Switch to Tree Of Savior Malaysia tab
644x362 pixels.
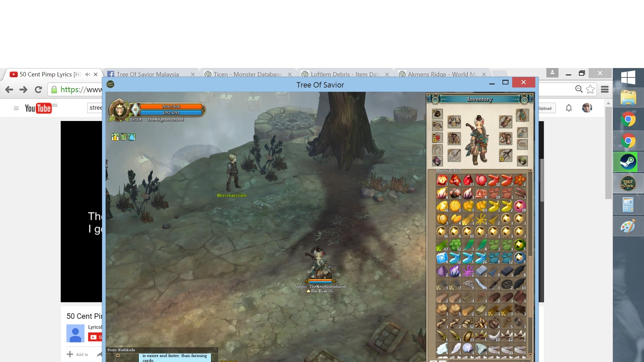pyautogui.click(x=148, y=74)
